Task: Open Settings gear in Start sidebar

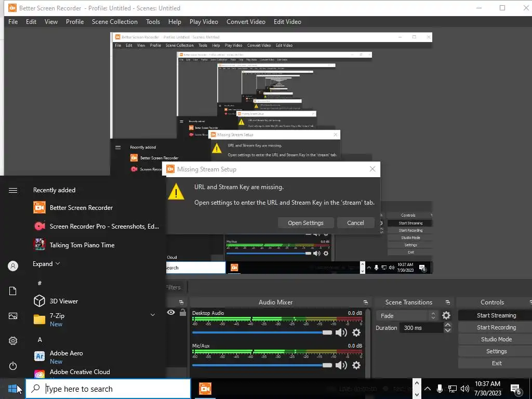Action: 13,341
